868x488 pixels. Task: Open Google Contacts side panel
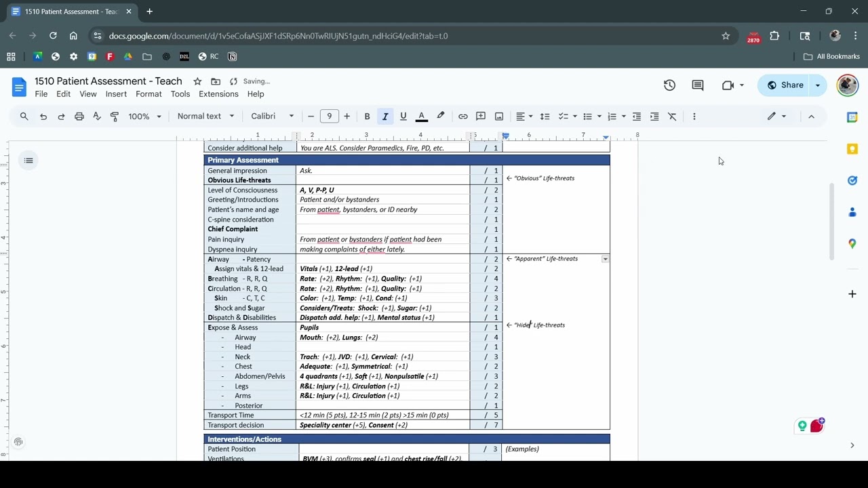(852, 212)
